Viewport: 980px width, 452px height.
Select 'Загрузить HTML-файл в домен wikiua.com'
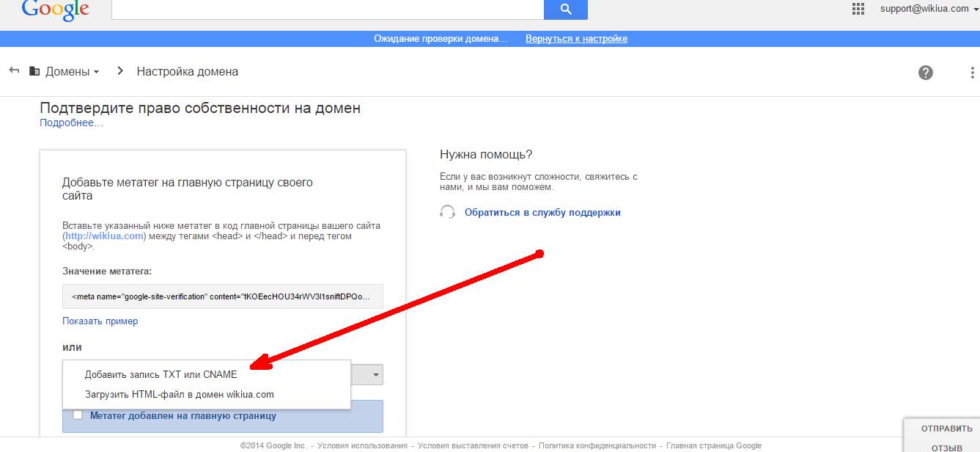pyautogui.click(x=179, y=394)
